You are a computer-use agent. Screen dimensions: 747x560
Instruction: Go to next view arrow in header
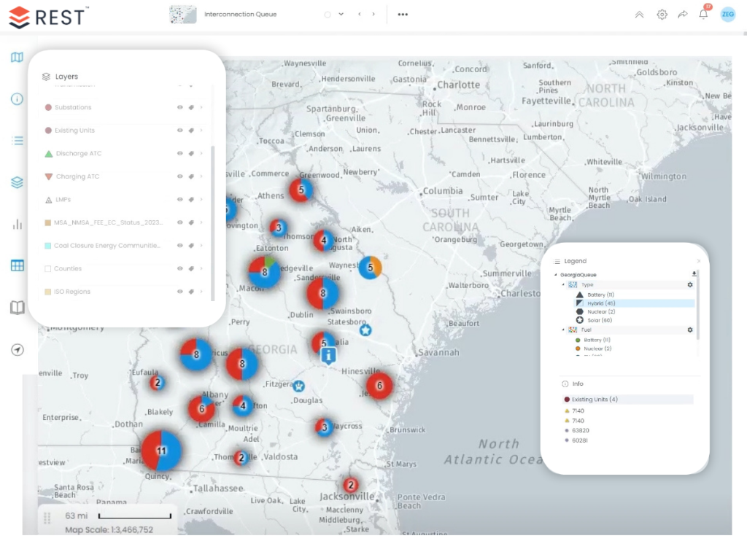[373, 15]
